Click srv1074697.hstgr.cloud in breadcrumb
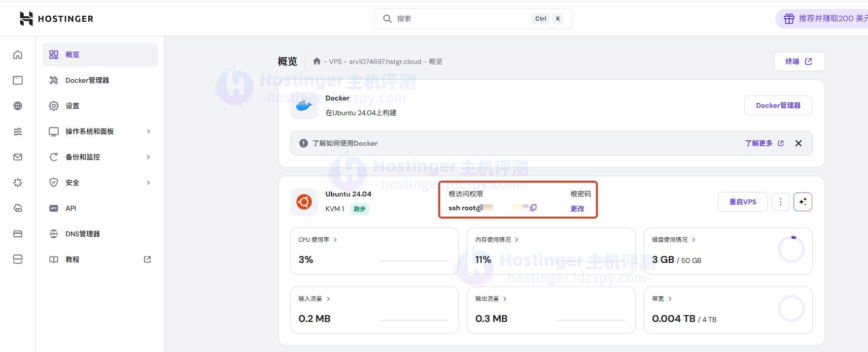The height and width of the screenshot is (352, 868). click(x=385, y=62)
